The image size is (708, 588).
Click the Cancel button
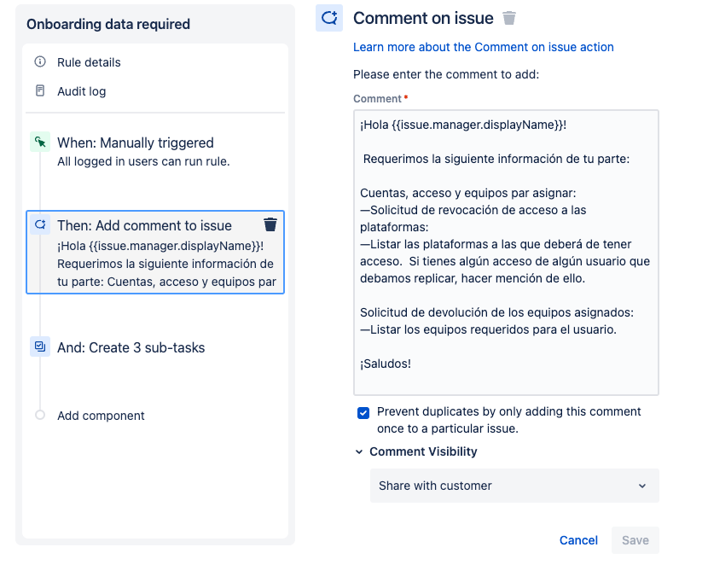pyautogui.click(x=578, y=540)
